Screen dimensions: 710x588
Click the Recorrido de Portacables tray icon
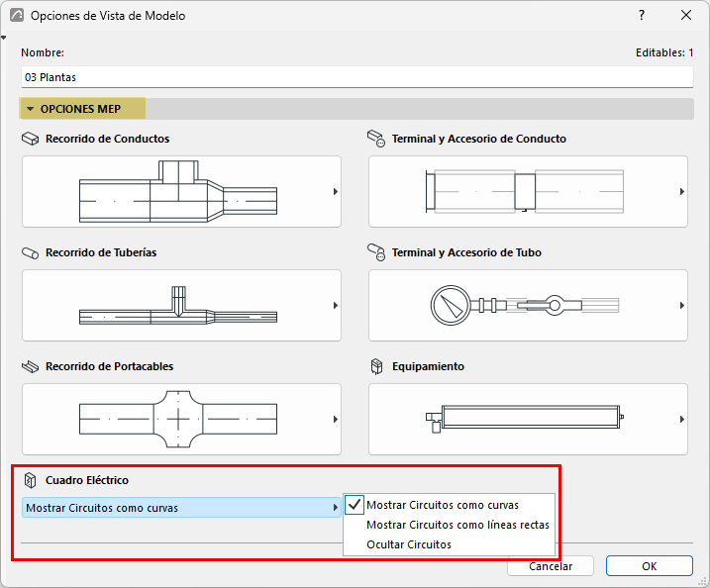pyautogui.click(x=31, y=366)
